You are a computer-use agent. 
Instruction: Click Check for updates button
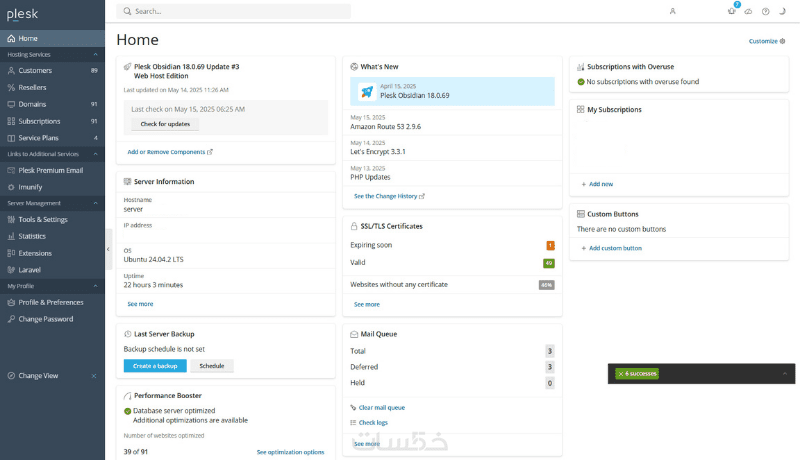click(x=165, y=124)
